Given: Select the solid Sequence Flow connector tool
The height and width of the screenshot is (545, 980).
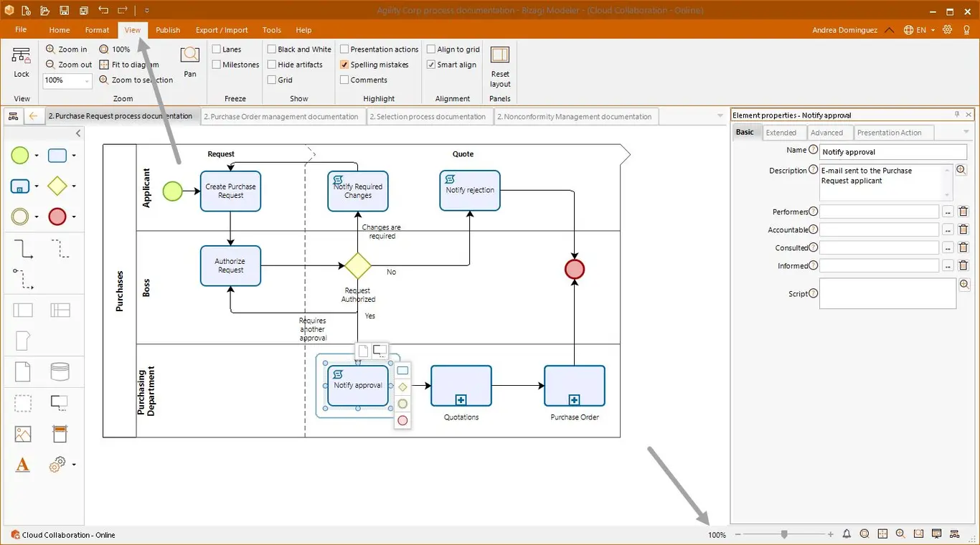Looking at the screenshot, I should [24, 249].
